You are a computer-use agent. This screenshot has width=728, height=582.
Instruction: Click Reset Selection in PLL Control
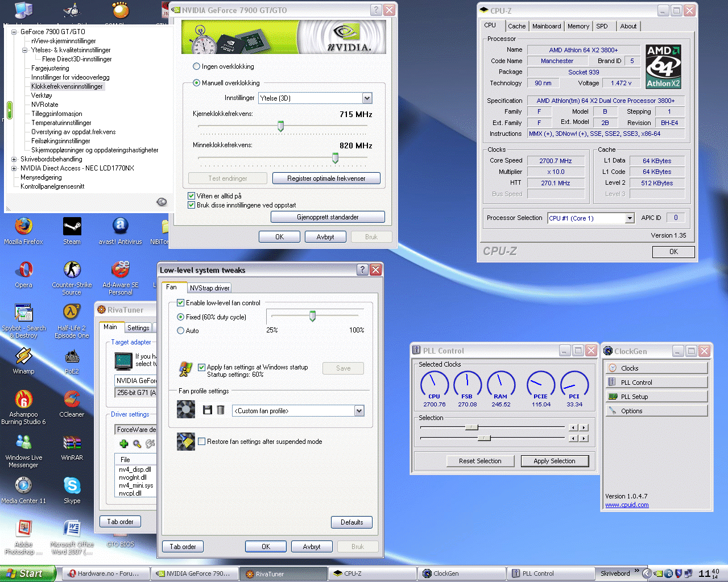480,461
